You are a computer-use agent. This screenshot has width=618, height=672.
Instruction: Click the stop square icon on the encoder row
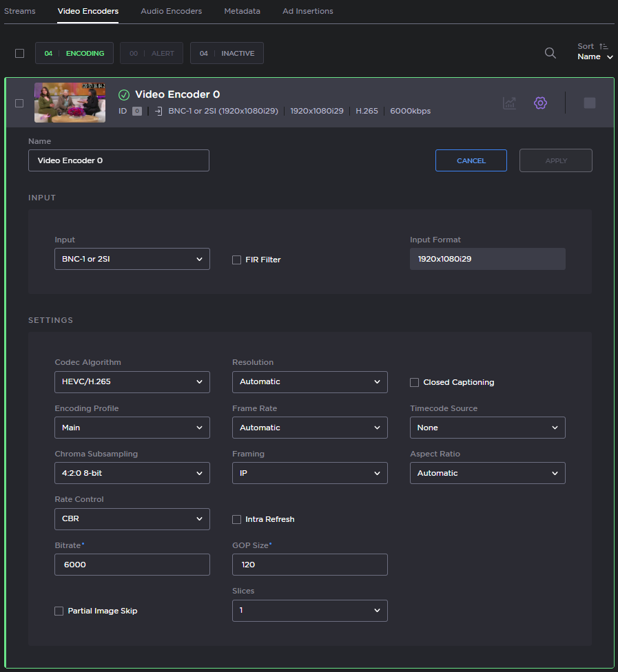[x=590, y=103]
